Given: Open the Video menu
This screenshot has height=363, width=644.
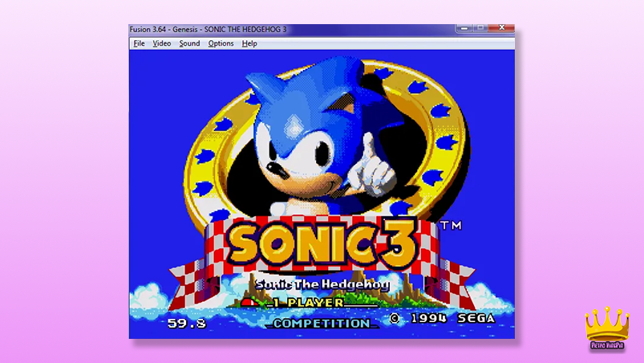Looking at the screenshot, I should point(162,43).
